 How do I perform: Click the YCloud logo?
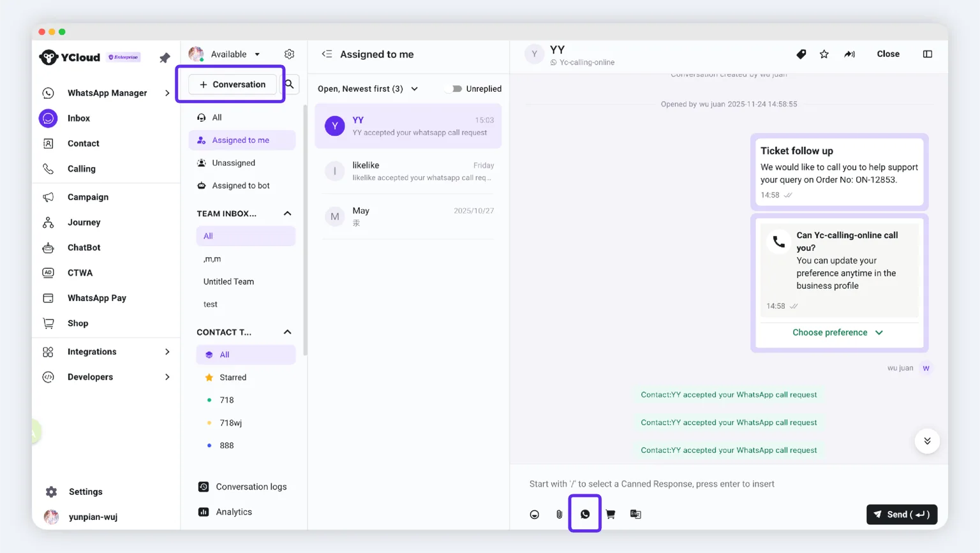click(70, 57)
